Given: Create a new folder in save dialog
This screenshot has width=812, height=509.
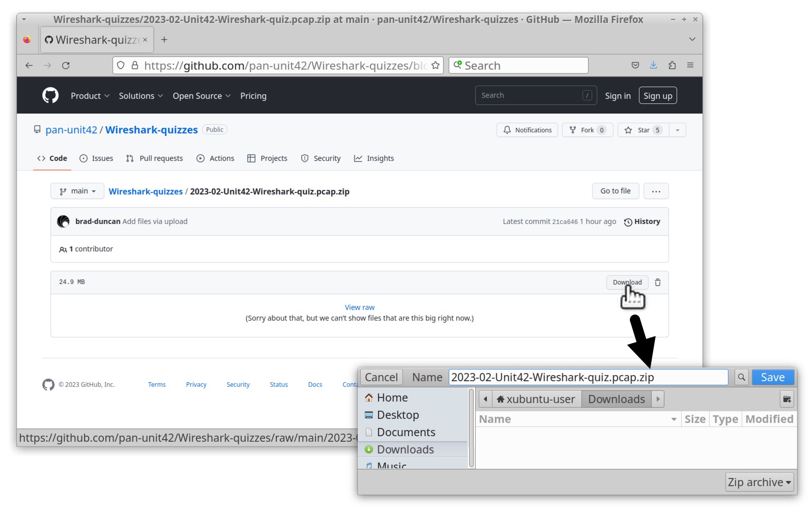Looking at the screenshot, I should tap(787, 399).
